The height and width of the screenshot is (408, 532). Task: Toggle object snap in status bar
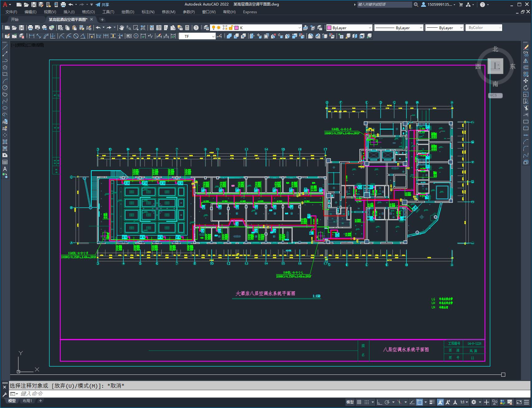420,402
